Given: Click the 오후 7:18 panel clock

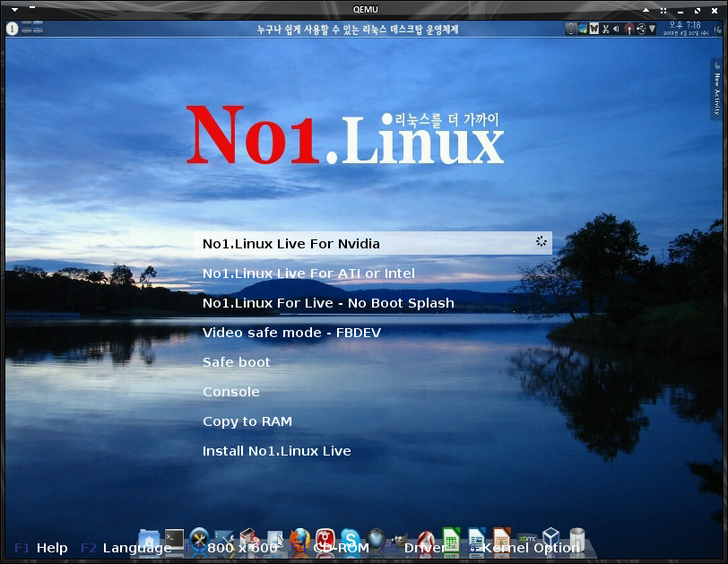Looking at the screenshot, I should click(685, 29).
